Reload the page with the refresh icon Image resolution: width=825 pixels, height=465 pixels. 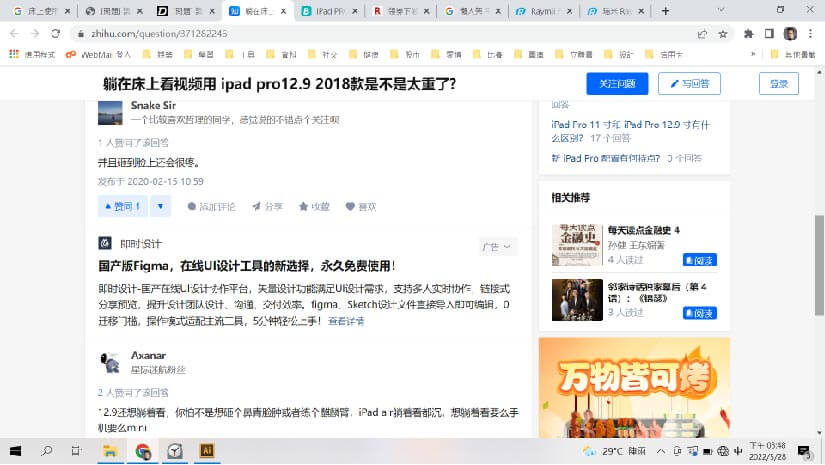57,33
